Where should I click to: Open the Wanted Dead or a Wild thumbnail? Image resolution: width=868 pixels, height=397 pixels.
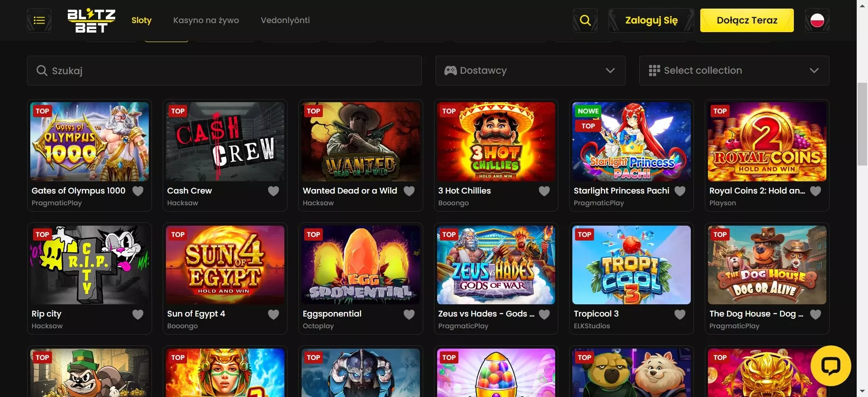[x=360, y=142]
